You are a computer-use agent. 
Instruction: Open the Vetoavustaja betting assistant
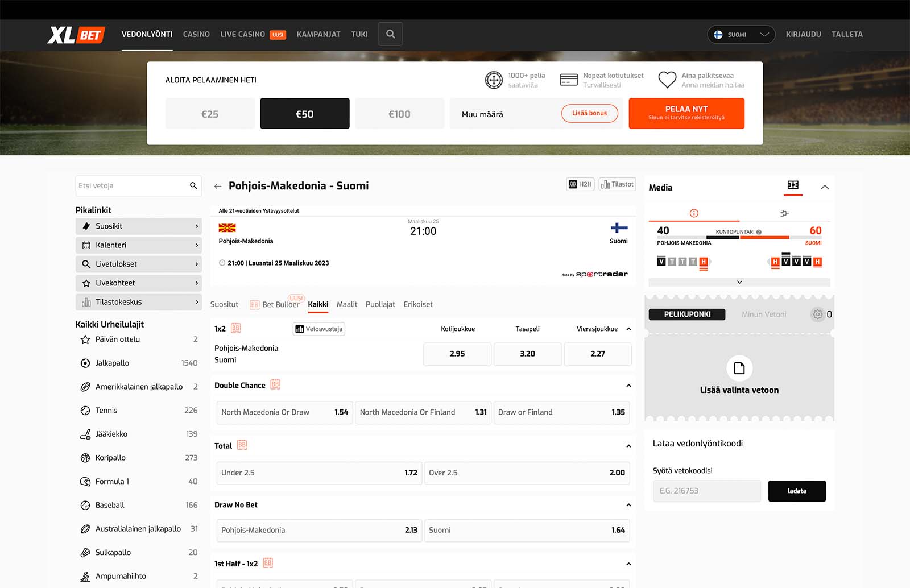[319, 329]
